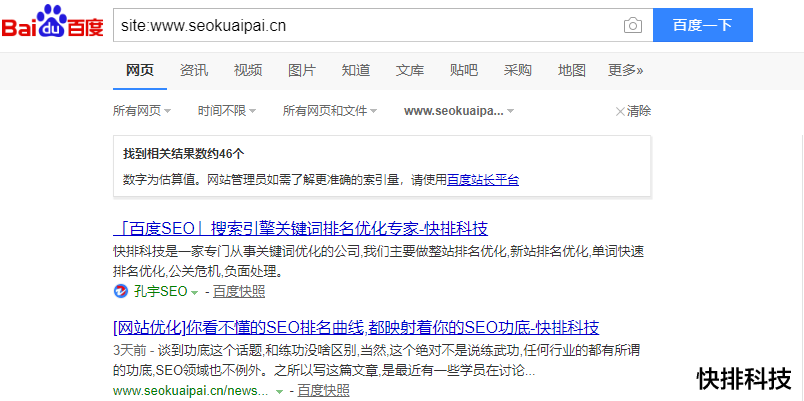Open the 所有网页 filter dropdown
Viewport: 804px width, 401px height.
click(x=142, y=111)
